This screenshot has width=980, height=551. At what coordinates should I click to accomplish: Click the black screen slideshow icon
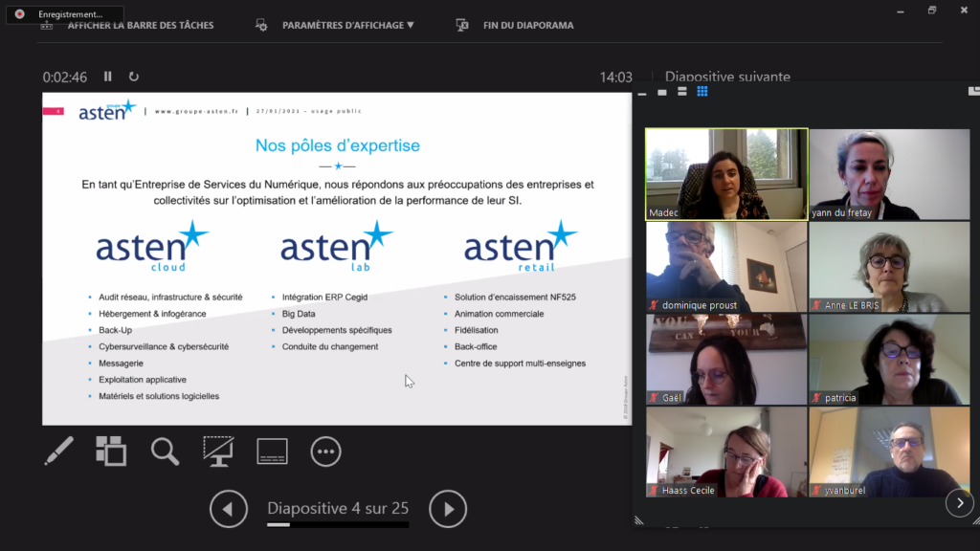tap(218, 451)
